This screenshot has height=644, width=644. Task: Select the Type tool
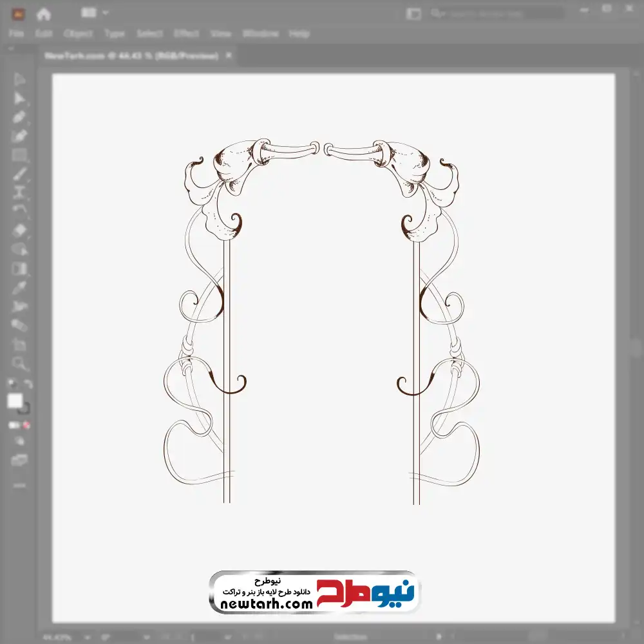coord(19,193)
